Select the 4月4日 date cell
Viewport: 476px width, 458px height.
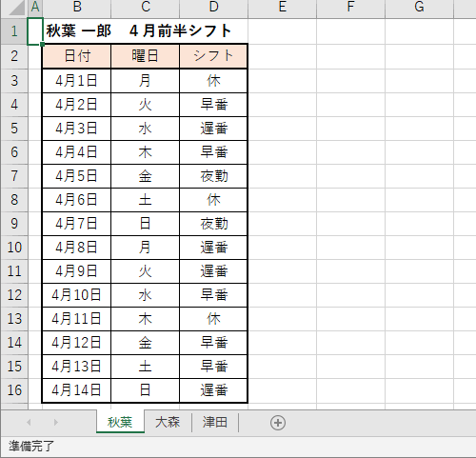click(x=77, y=152)
